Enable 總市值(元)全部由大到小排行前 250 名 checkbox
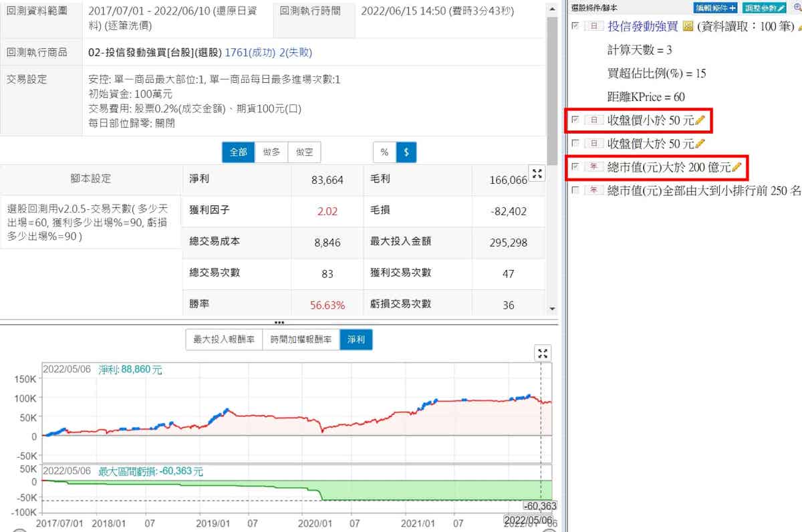This screenshot has width=802, height=532. (575, 190)
